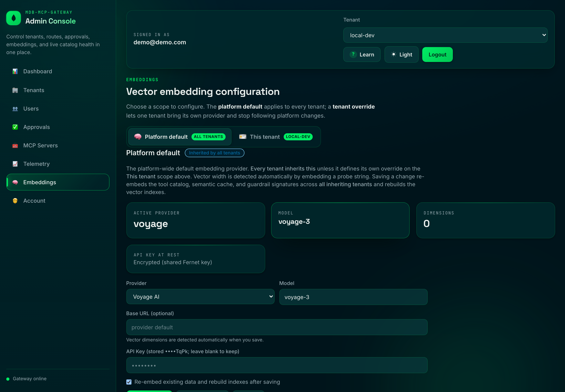
Task: Click the Model voyage-3 summary card
Action: tap(340, 220)
